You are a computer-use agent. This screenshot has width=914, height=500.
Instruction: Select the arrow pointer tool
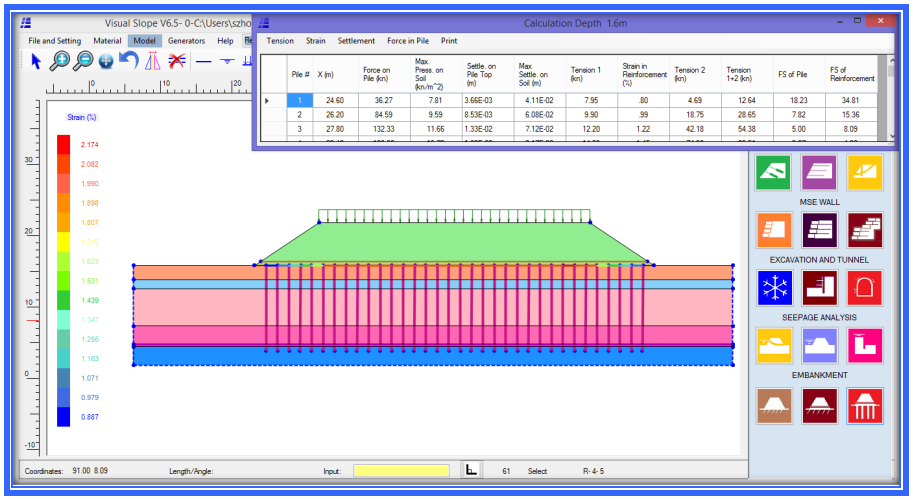(x=36, y=61)
